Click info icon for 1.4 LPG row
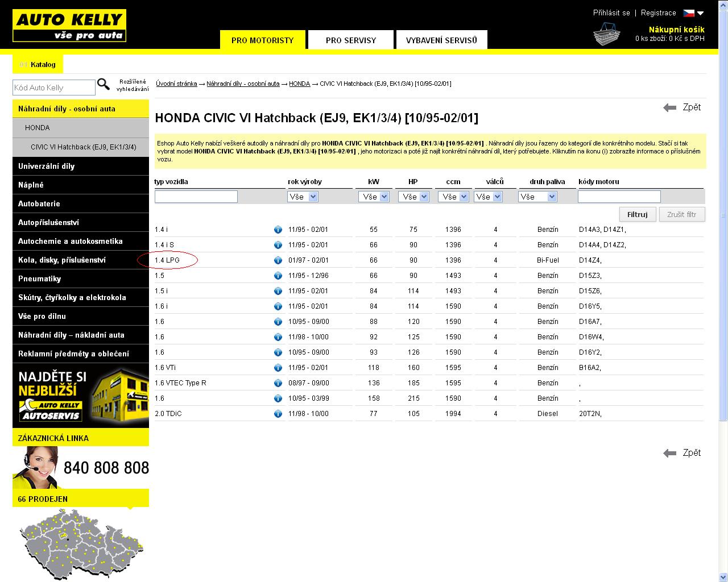The width and height of the screenshot is (728, 582). [278, 260]
